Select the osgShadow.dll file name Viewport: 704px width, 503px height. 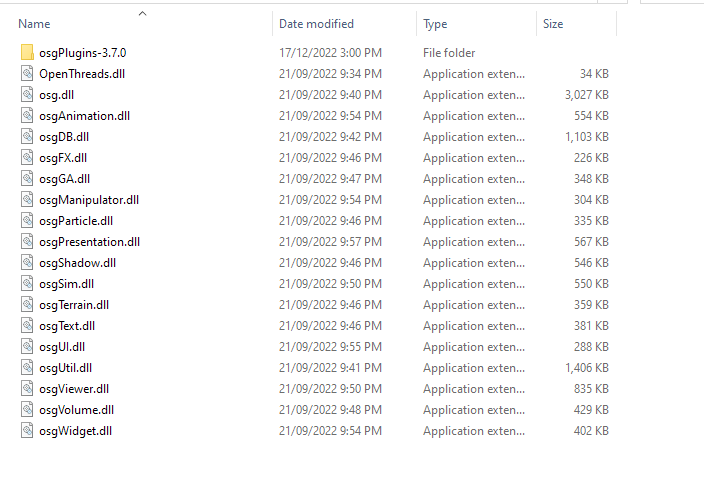click(77, 263)
